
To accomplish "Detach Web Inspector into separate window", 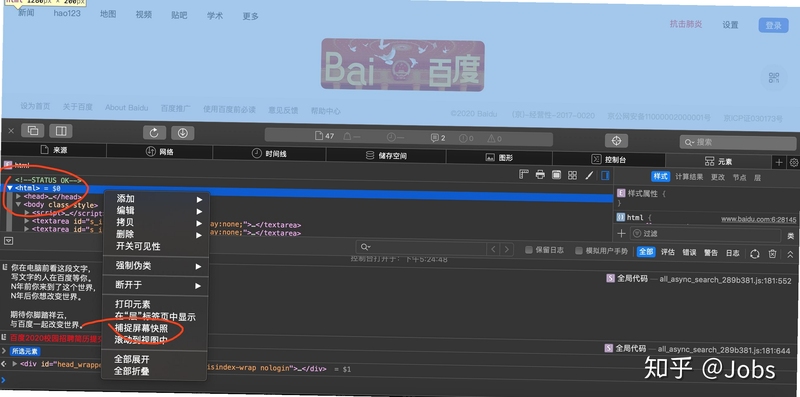I will [x=33, y=131].
